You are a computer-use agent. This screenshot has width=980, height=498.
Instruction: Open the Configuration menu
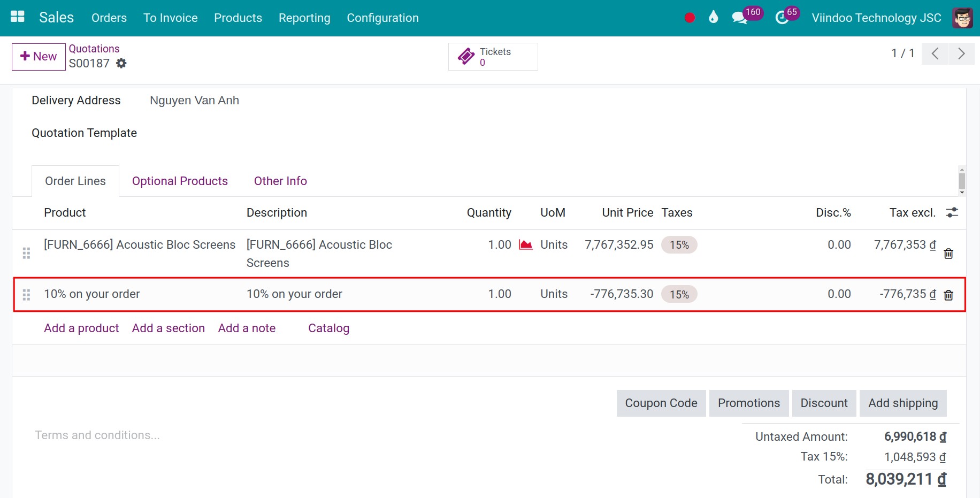(x=382, y=18)
